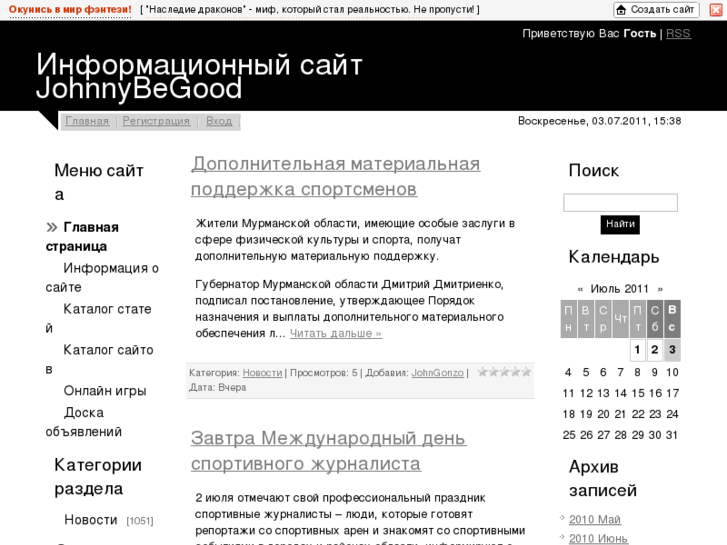Go to previous month with « arrow
This screenshot has width=727, height=545.
pos(580,289)
